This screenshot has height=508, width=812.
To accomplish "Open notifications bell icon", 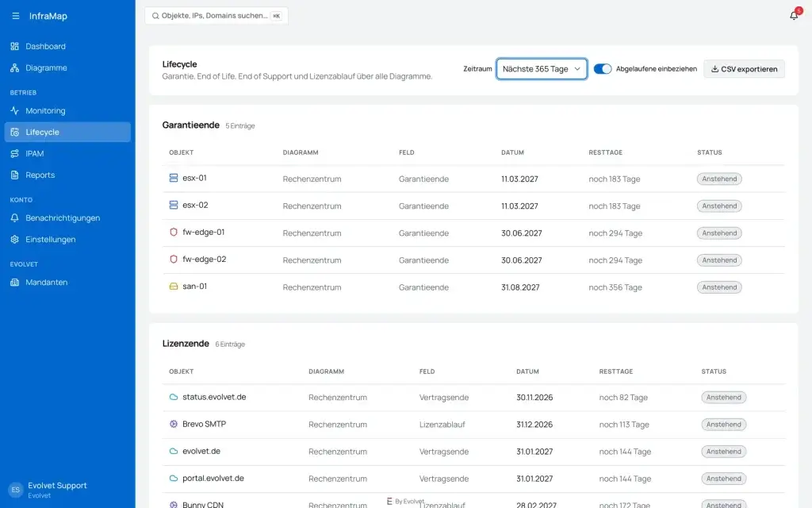I will coord(794,16).
